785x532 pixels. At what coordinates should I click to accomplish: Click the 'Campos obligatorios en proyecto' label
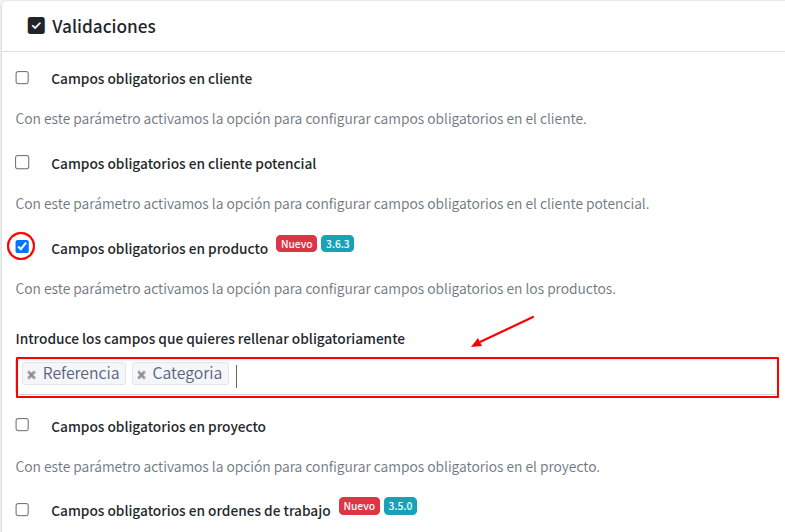pos(158,427)
